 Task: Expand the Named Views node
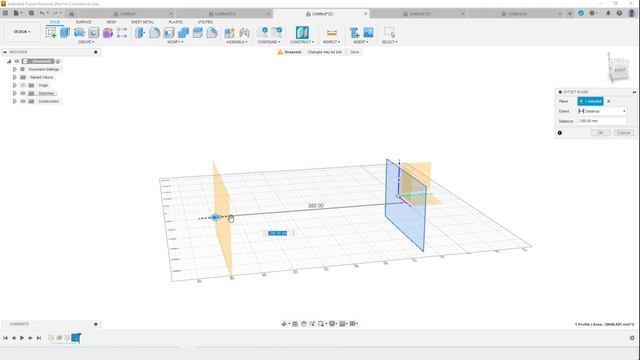coord(15,77)
